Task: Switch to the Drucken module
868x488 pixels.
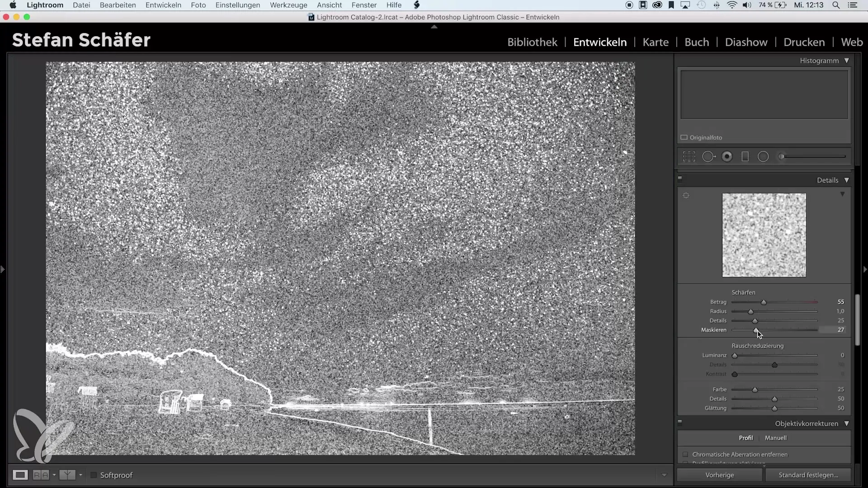Action: [x=804, y=42]
